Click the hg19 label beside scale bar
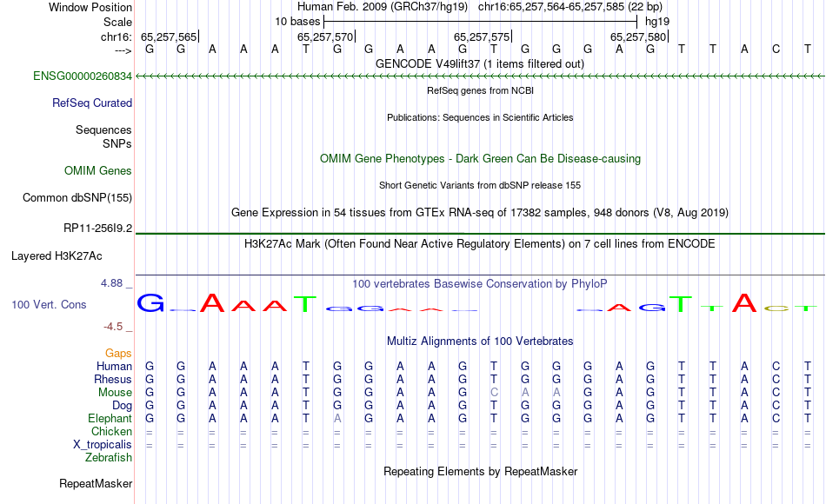Screen dimensions: 826x504 point(657,22)
